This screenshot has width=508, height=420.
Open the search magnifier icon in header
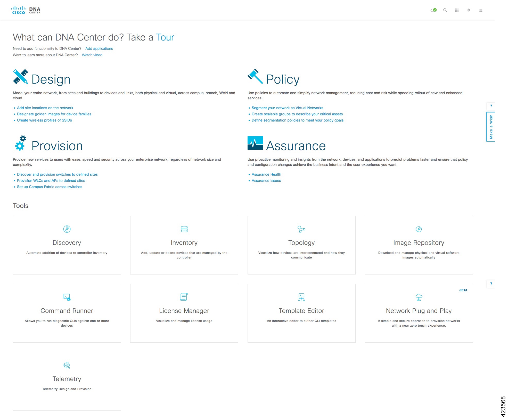[445, 10]
